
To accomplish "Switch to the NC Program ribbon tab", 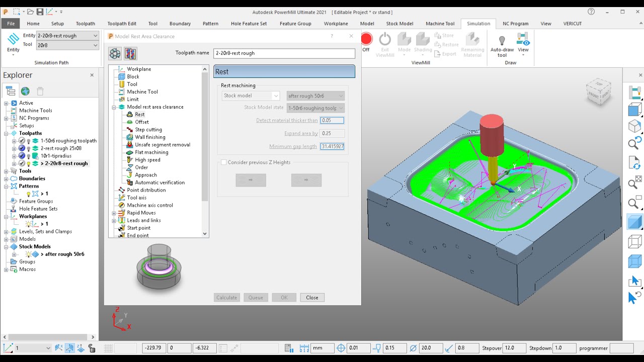I will click(515, 24).
